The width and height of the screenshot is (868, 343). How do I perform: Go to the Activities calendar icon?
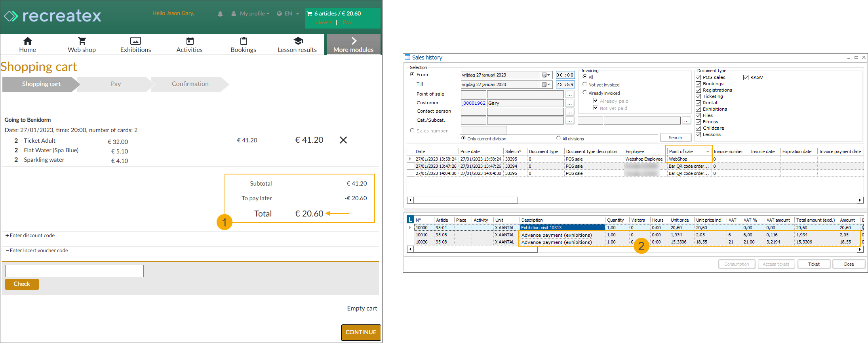coord(190,41)
